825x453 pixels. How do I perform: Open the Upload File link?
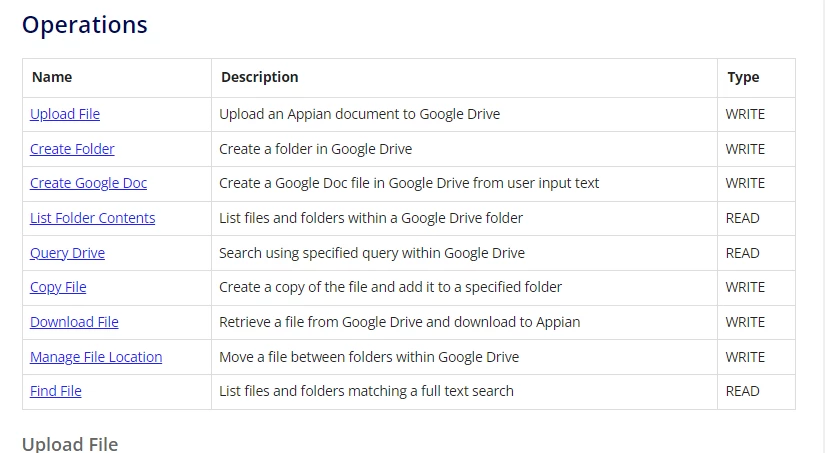tap(65, 114)
